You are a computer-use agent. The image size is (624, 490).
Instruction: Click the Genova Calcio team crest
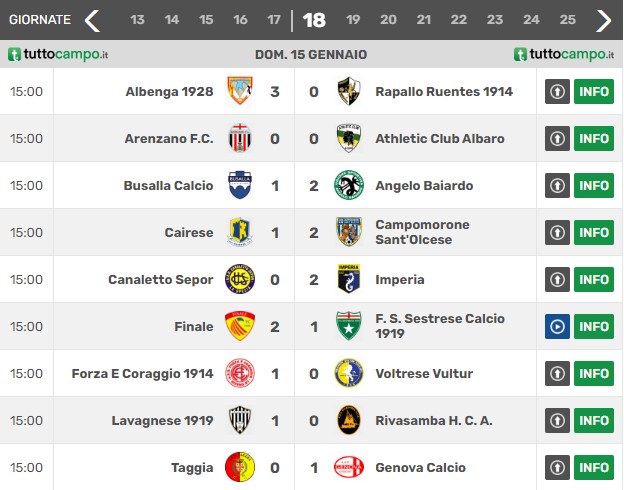coord(349,467)
